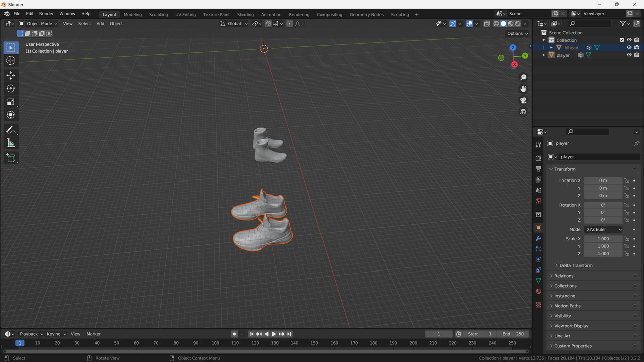This screenshot has width=644, height=362.
Task: Open the File menu
Action: [17, 14]
